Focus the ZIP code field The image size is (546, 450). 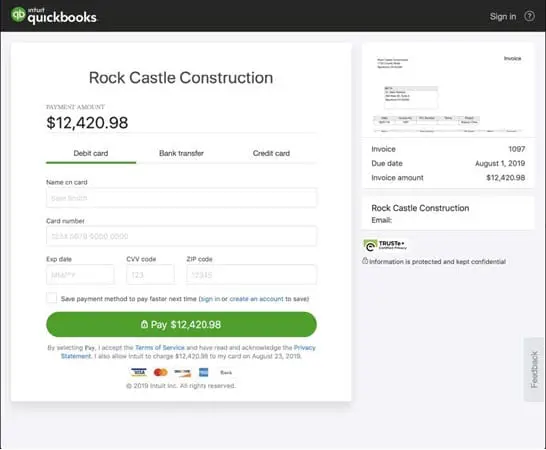coord(251,275)
